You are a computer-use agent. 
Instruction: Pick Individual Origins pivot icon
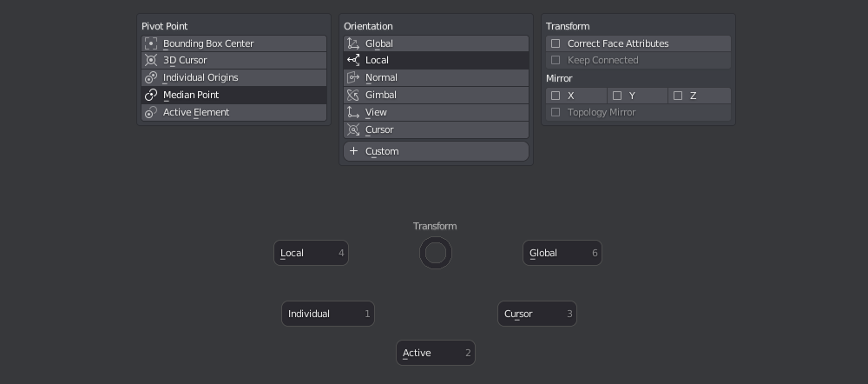[150, 77]
